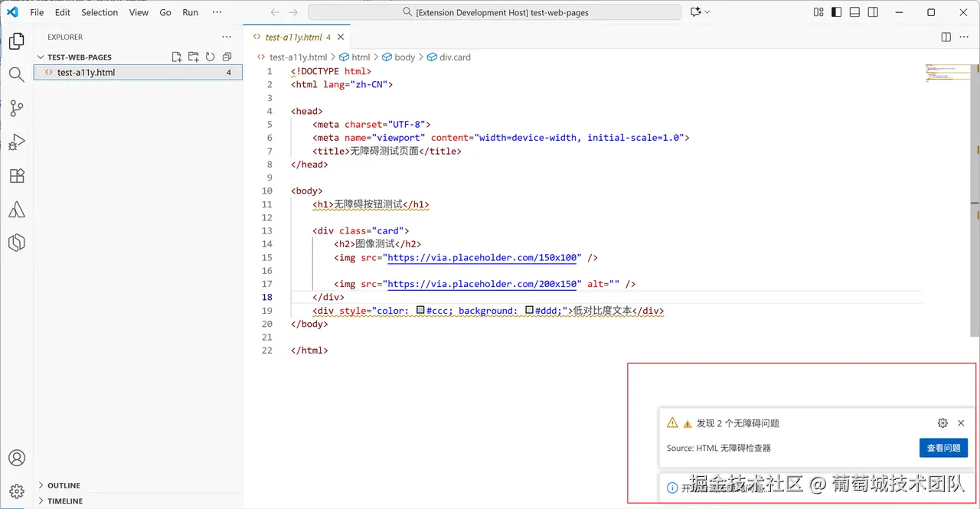Go forward using the title bar arrow

click(293, 12)
